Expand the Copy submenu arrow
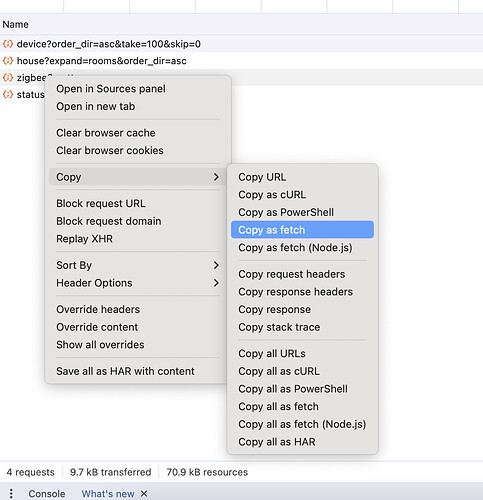483x500 pixels. click(216, 177)
